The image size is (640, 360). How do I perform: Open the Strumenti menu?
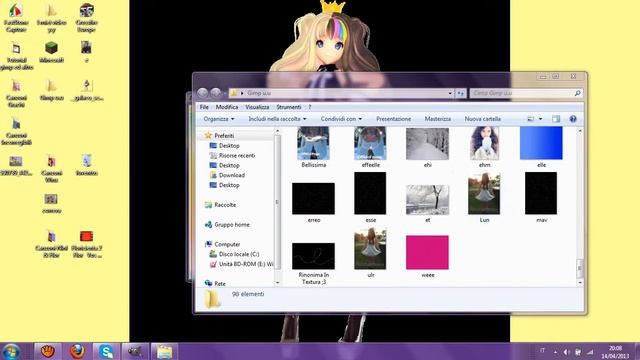(x=289, y=107)
